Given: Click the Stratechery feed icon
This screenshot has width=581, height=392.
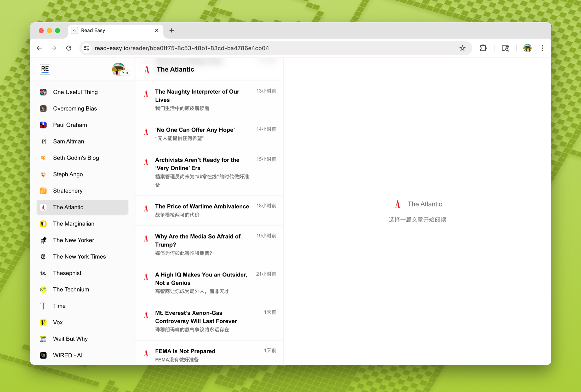Looking at the screenshot, I should tap(43, 191).
